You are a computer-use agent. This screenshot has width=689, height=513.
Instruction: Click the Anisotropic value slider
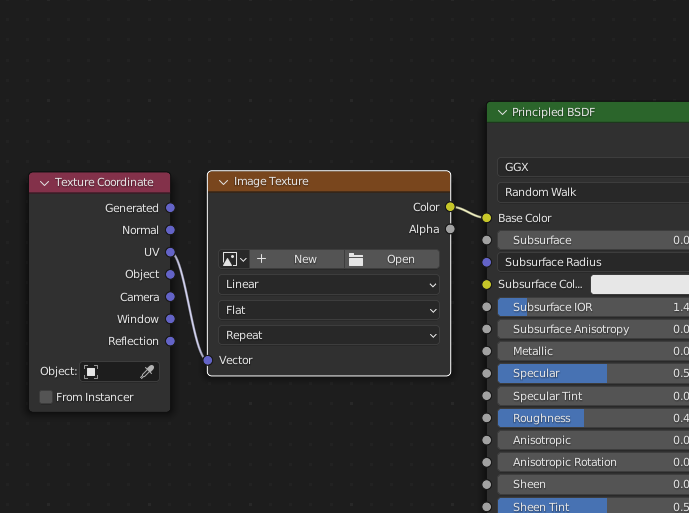click(593, 440)
